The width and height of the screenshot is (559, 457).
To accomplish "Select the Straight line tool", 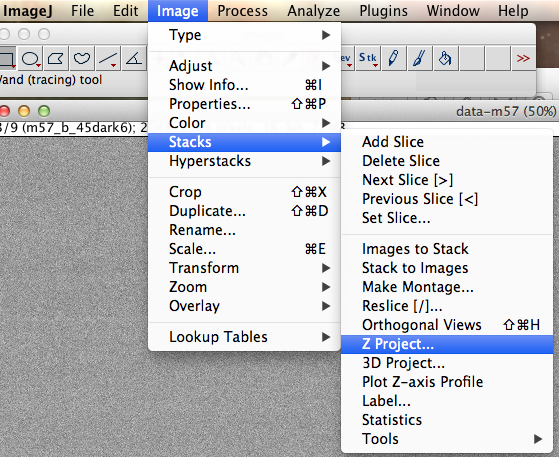I will pos(108,58).
